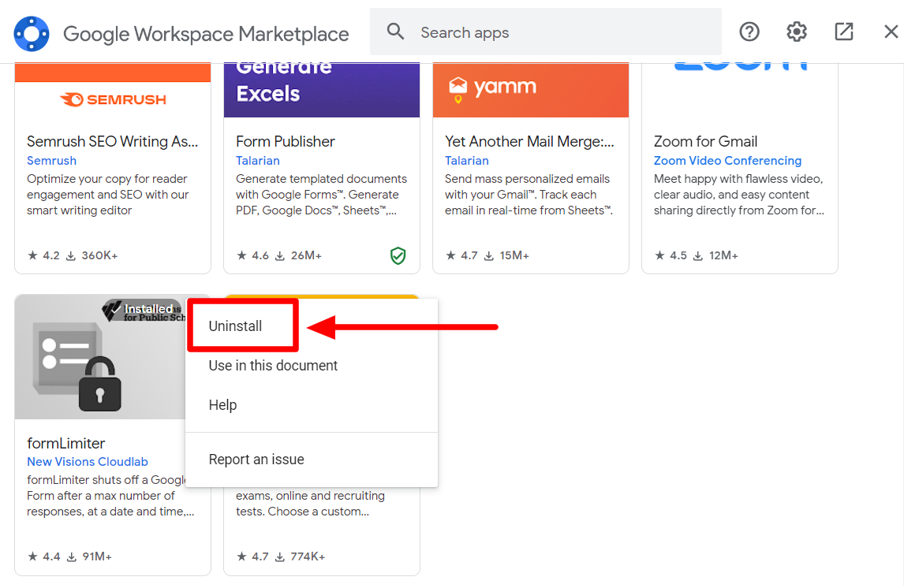Click the 4.2 star rating on Semrush

click(43, 255)
